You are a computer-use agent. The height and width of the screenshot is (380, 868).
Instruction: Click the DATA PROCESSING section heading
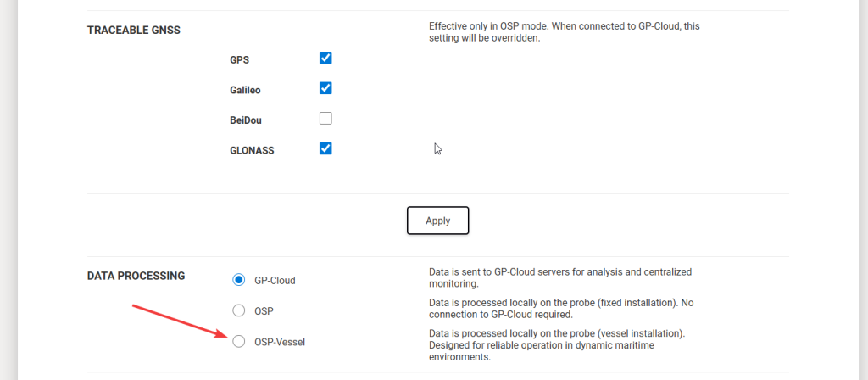[136, 276]
